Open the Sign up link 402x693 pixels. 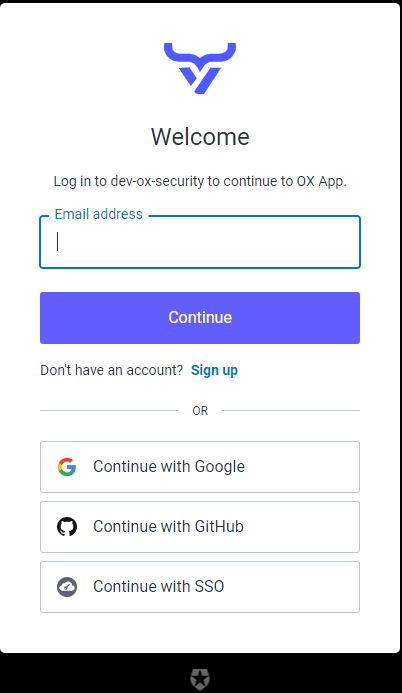(214, 370)
